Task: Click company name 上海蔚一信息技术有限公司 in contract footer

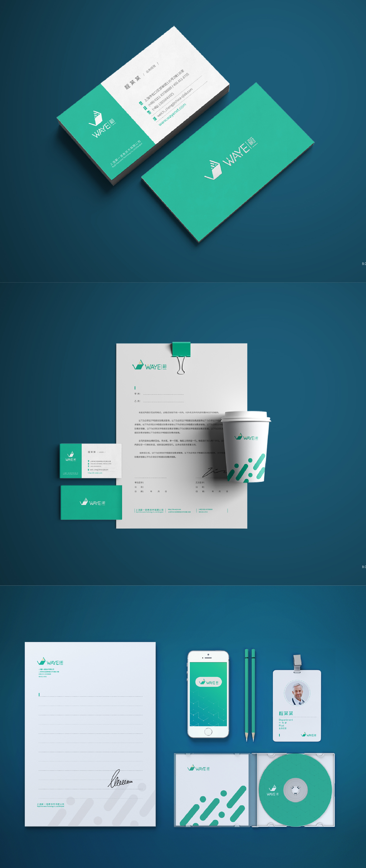Action: (x=150, y=510)
